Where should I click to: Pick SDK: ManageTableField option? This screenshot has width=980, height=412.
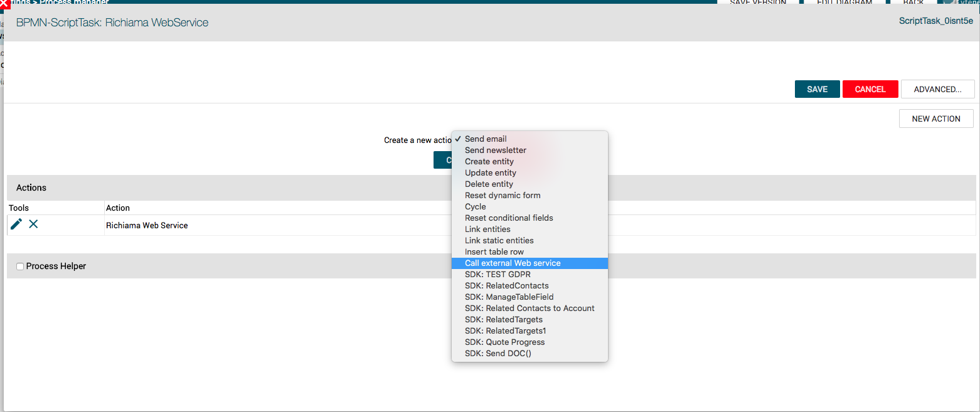[x=530, y=297]
